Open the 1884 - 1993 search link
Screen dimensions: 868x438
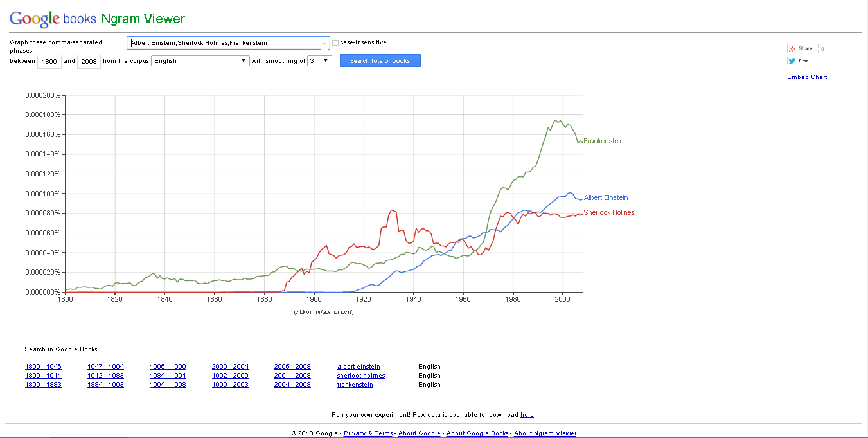106,385
